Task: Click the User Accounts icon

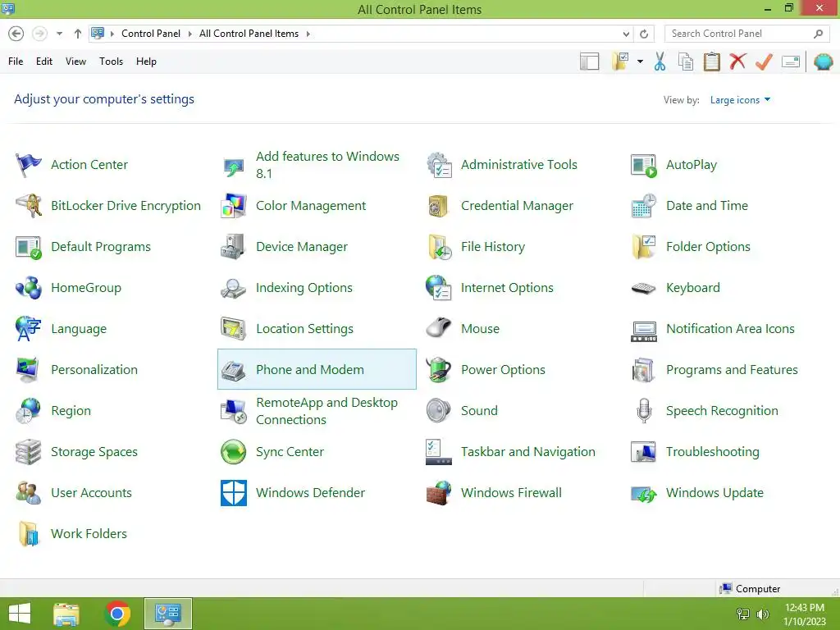Action: (29, 493)
